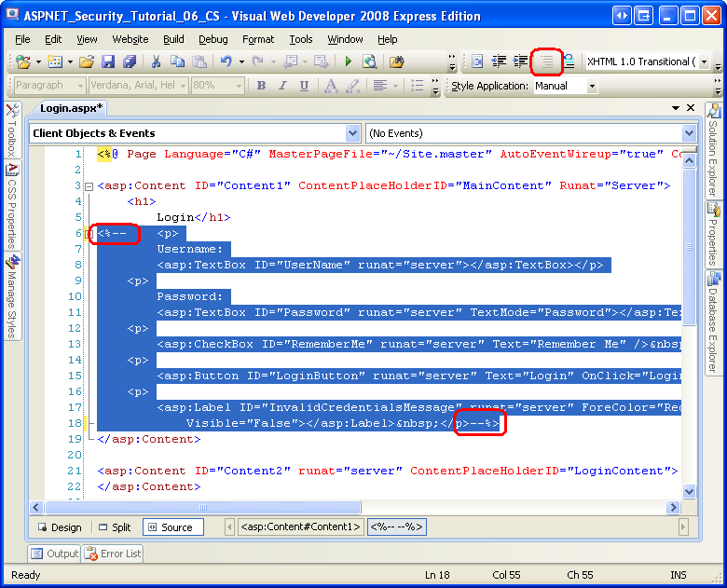Open the Help menu

click(x=387, y=39)
